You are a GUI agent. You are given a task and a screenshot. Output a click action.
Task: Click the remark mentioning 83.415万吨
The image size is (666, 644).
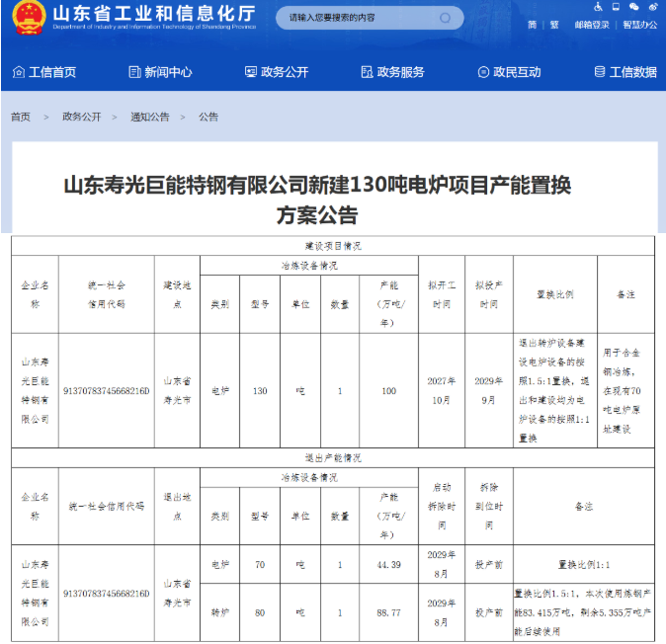(582, 612)
